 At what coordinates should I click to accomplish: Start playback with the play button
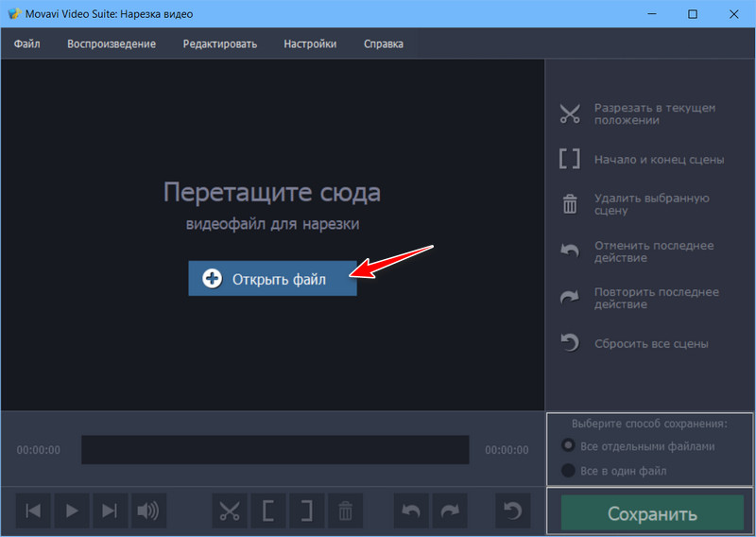click(x=72, y=511)
